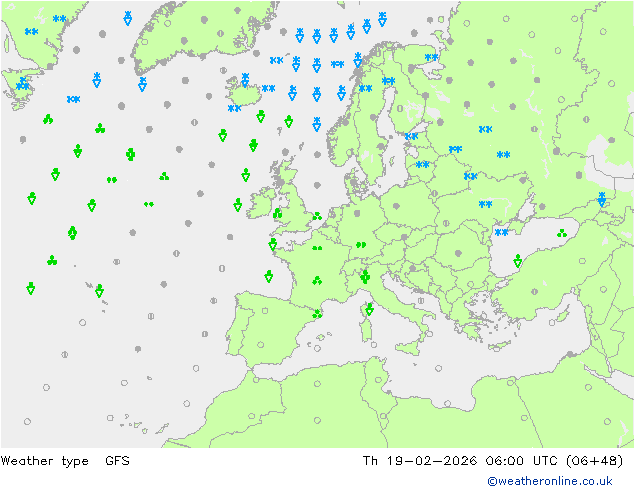The width and height of the screenshot is (634, 490).
Task: Click the blue snow symbol over Estonia
Action: 411,136
